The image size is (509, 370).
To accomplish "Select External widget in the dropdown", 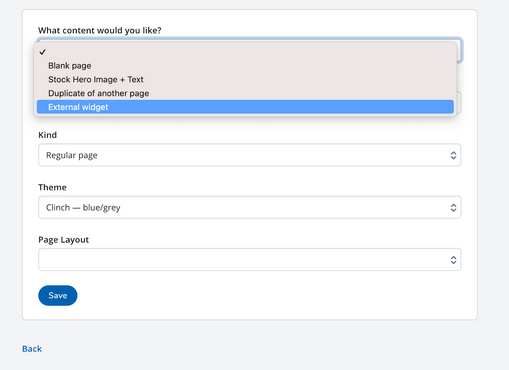I will click(245, 107).
